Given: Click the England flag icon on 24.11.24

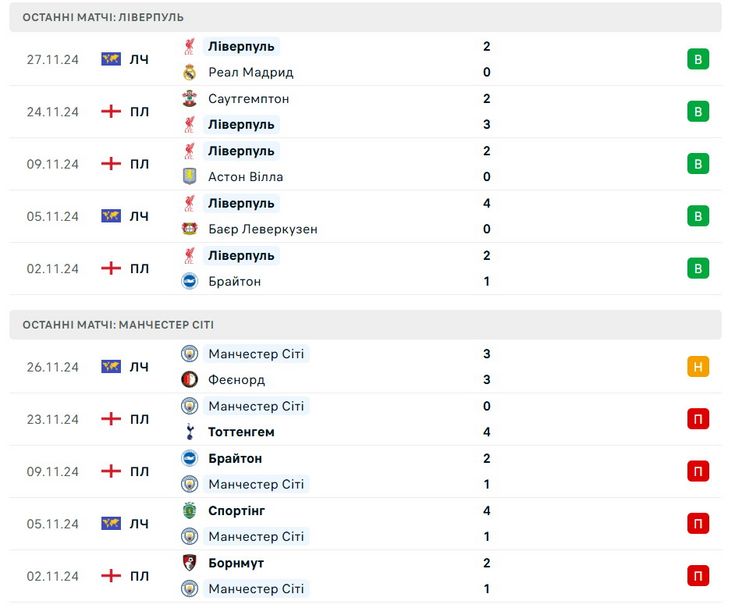Looking at the screenshot, I should pyautogui.click(x=111, y=112).
